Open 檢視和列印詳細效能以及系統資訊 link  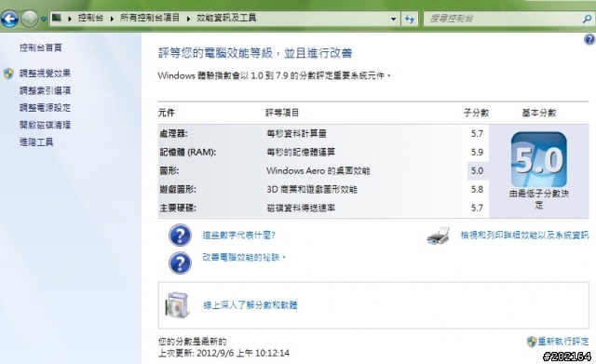524,236
